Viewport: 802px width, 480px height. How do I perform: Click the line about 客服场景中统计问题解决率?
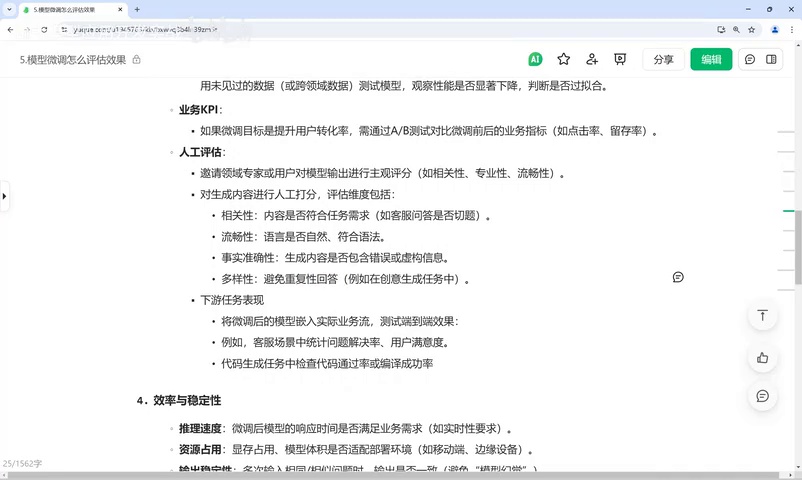(335, 342)
